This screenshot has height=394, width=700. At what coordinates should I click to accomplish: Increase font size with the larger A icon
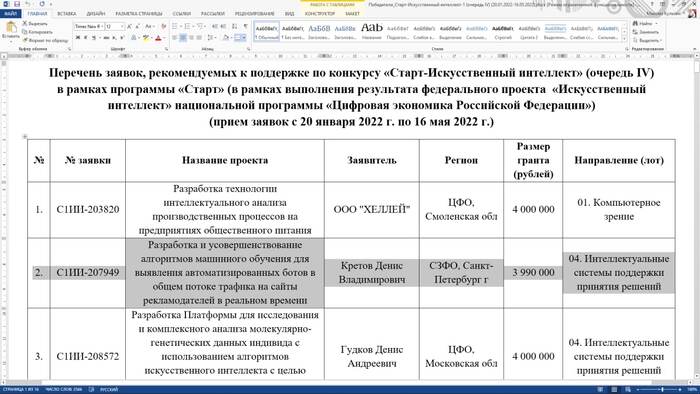[x=129, y=26]
